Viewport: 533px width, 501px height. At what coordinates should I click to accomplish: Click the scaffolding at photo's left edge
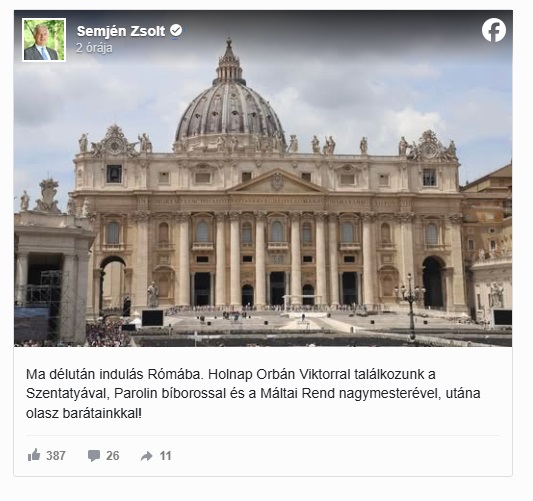(41, 299)
